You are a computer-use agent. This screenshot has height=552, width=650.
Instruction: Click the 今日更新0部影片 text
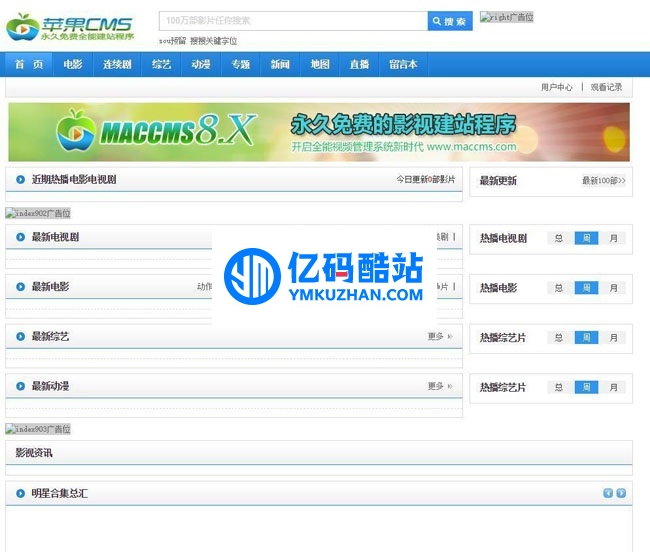pyautogui.click(x=425, y=179)
